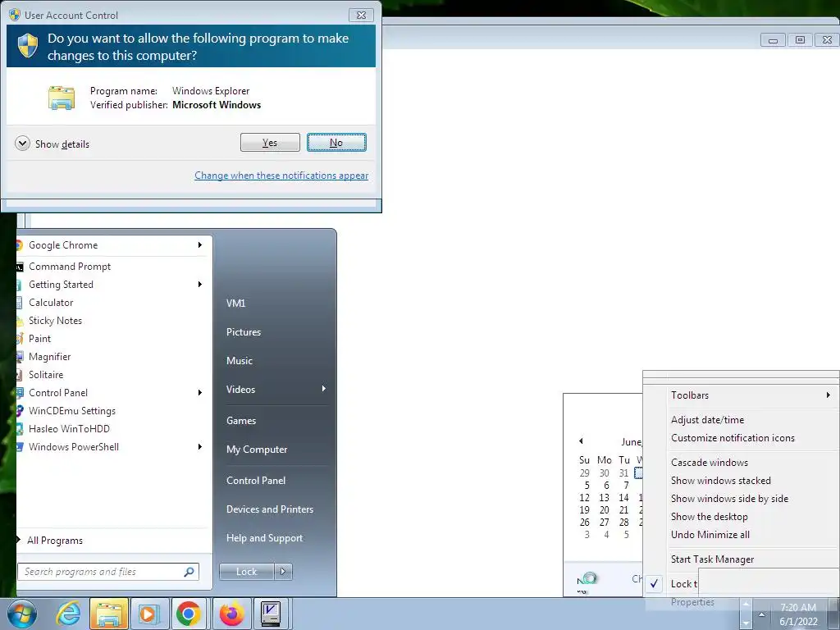
Task: Click taskbar scroll up arrow
Action: coord(745,605)
